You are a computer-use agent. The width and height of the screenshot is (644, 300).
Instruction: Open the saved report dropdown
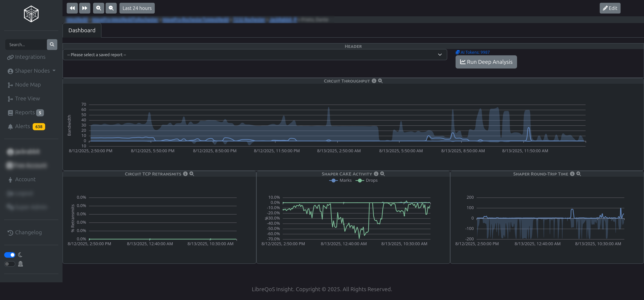pyautogui.click(x=255, y=55)
